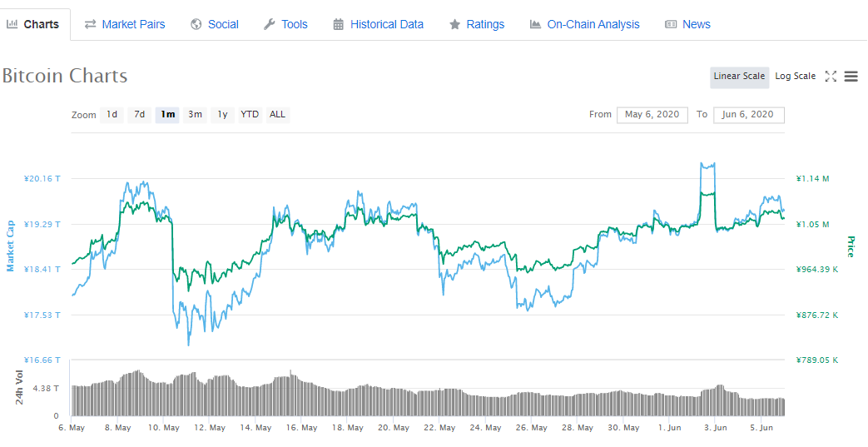
Task: Click the ¥876.72 K price value
Action: pos(817,315)
